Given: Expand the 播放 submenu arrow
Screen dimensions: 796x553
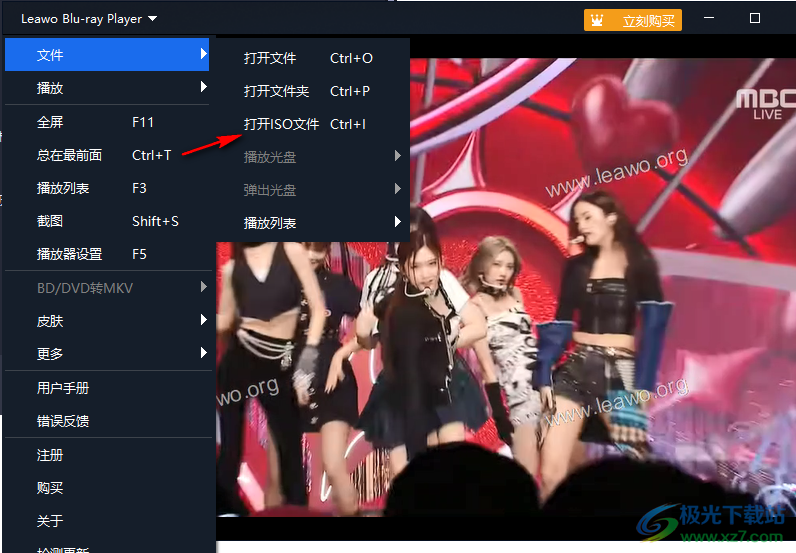Looking at the screenshot, I should [204, 87].
